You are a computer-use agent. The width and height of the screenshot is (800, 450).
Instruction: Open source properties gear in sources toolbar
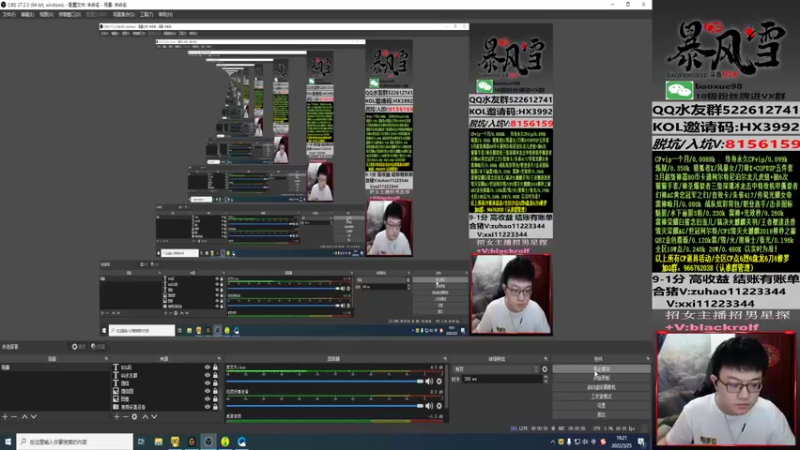(x=135, y=417)
